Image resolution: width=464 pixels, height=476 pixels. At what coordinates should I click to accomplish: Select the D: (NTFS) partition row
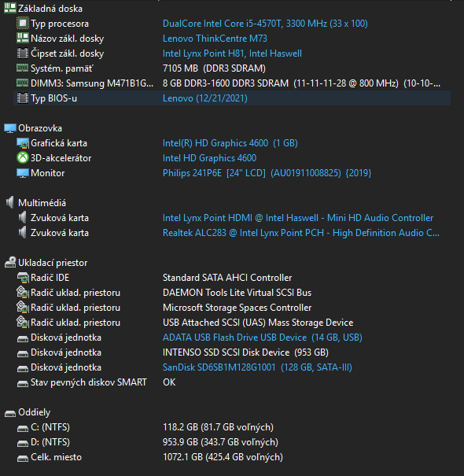[x=232, y=442]
